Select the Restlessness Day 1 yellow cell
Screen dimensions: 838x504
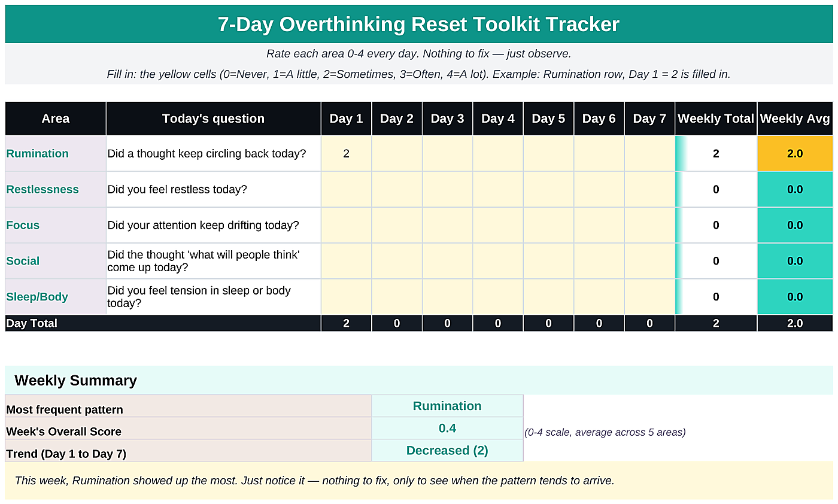pos(347,189)
